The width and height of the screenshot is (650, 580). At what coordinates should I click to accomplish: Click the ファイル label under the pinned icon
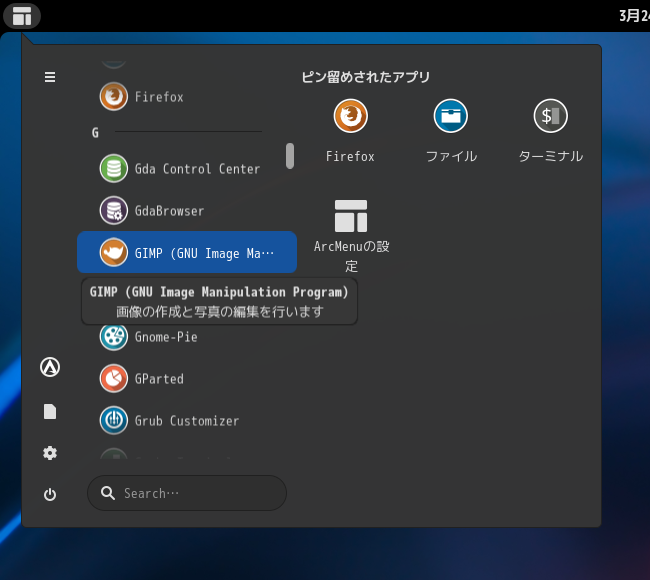point(451,156)
